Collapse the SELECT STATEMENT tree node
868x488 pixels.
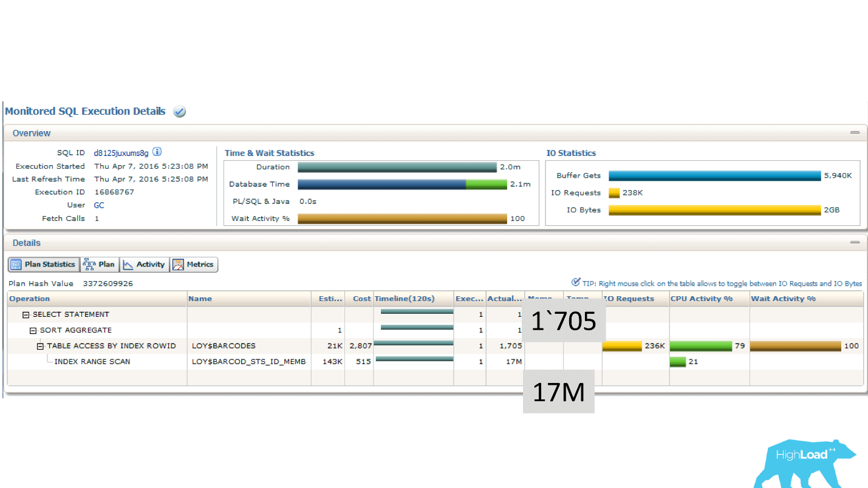[26, 314]
